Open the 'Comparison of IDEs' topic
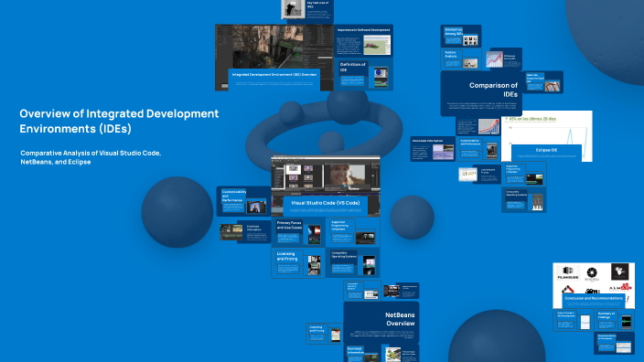Viewport: 644px width, 362px height. pos(481,93)
